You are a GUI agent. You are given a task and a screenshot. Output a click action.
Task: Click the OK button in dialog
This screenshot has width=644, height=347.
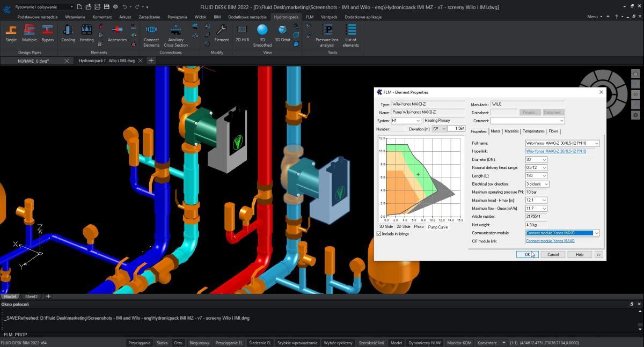(527, 254)
